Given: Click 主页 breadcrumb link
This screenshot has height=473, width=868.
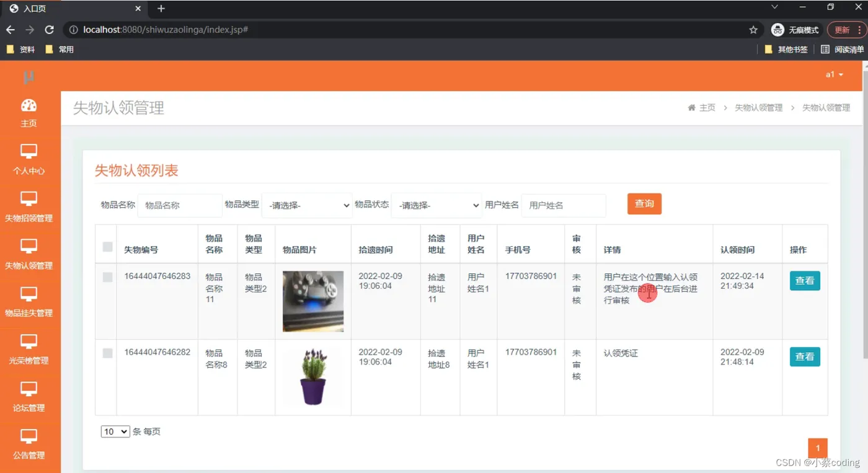Looking at the screenshot, I should coord(707,108).
